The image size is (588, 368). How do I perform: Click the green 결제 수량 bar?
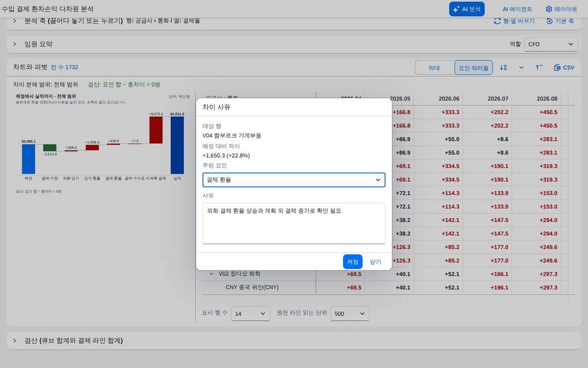[x=50, y=148]
